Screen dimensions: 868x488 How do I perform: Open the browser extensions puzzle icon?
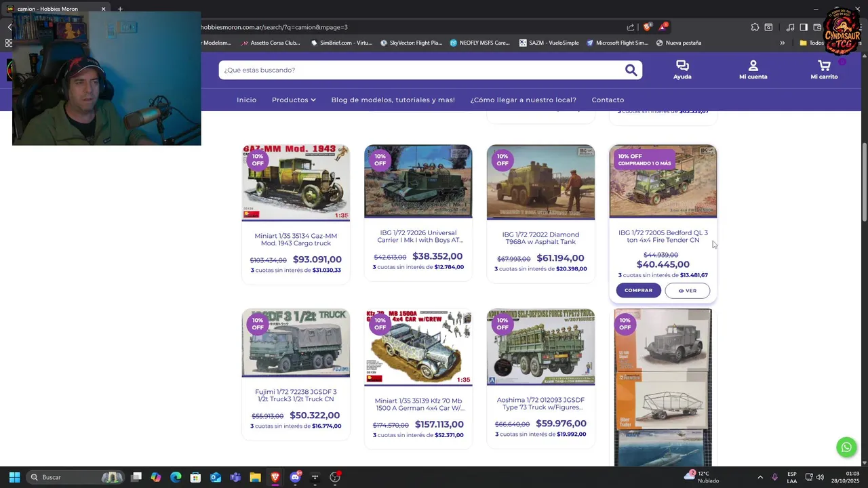click(755, 27)
